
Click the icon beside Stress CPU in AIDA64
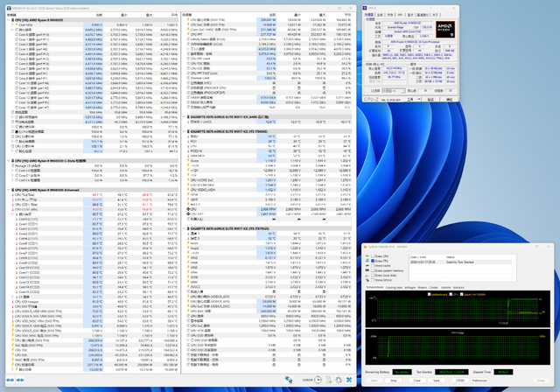tap(367, 256)
